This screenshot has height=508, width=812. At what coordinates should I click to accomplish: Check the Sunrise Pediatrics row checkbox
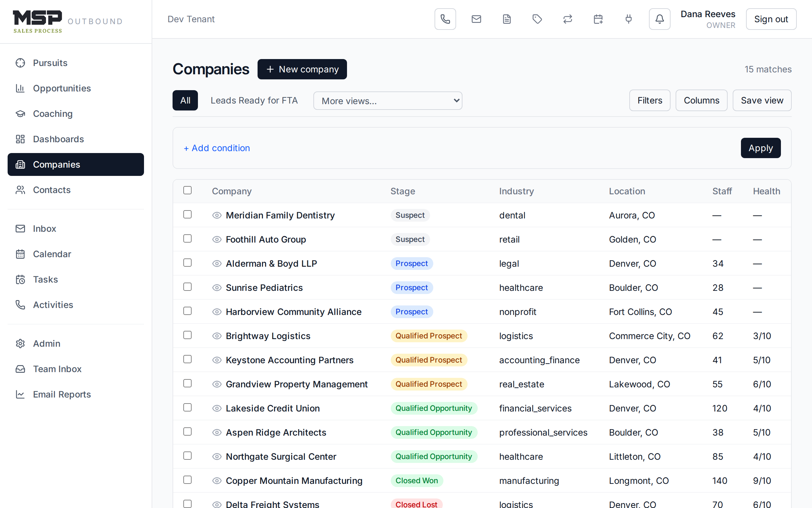[187, 287]
